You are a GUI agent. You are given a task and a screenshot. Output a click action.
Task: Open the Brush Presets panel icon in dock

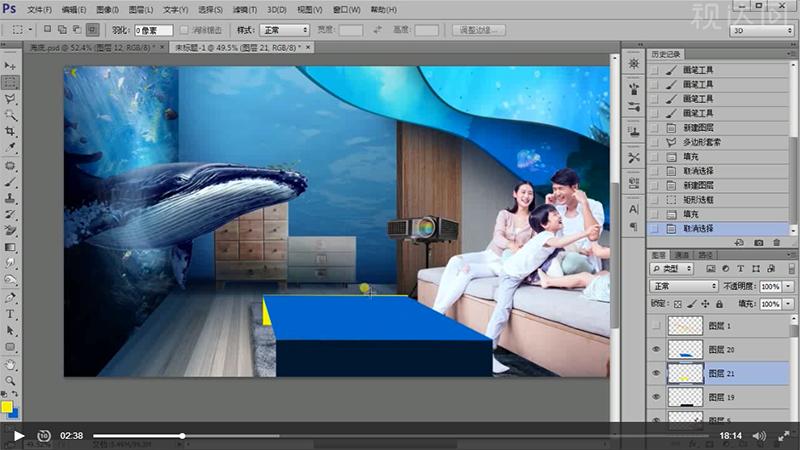click(634, 107)
